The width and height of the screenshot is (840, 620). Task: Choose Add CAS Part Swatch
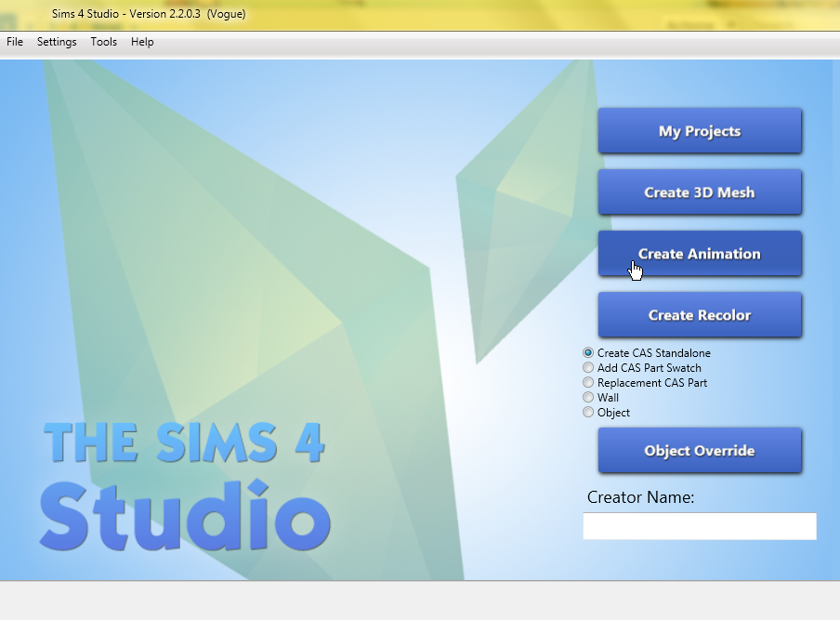coord(588,367)
